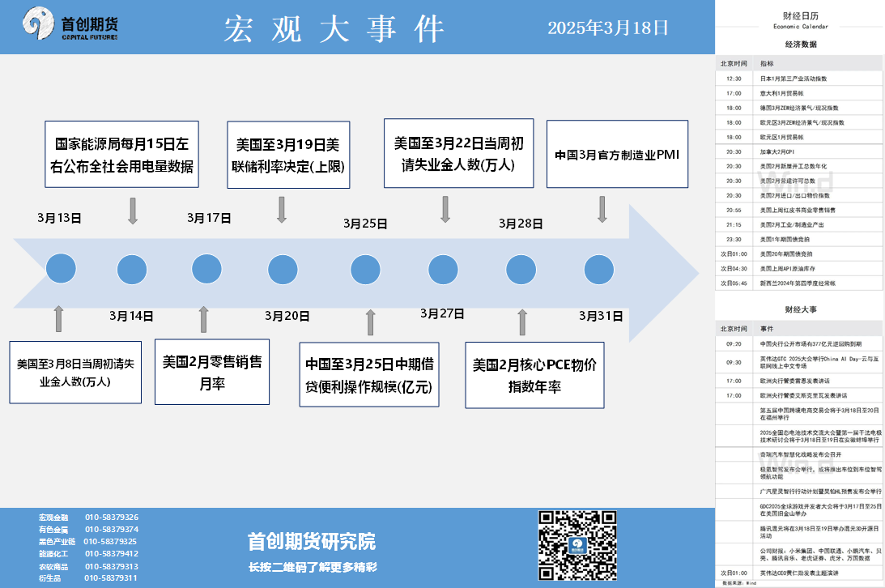Select event 2025全固态电池技术交流大会
885x588 pixels.
click(x=799, y=437)
